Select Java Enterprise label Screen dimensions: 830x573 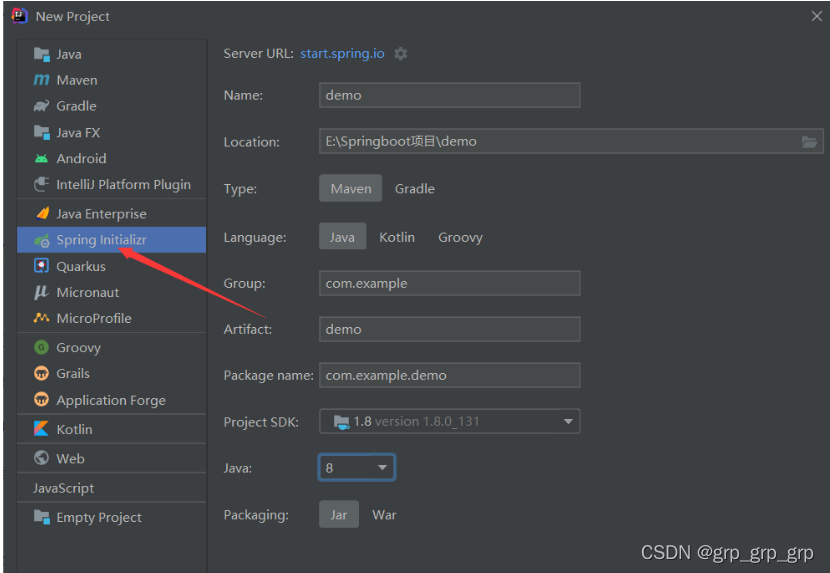click(102, 214)
